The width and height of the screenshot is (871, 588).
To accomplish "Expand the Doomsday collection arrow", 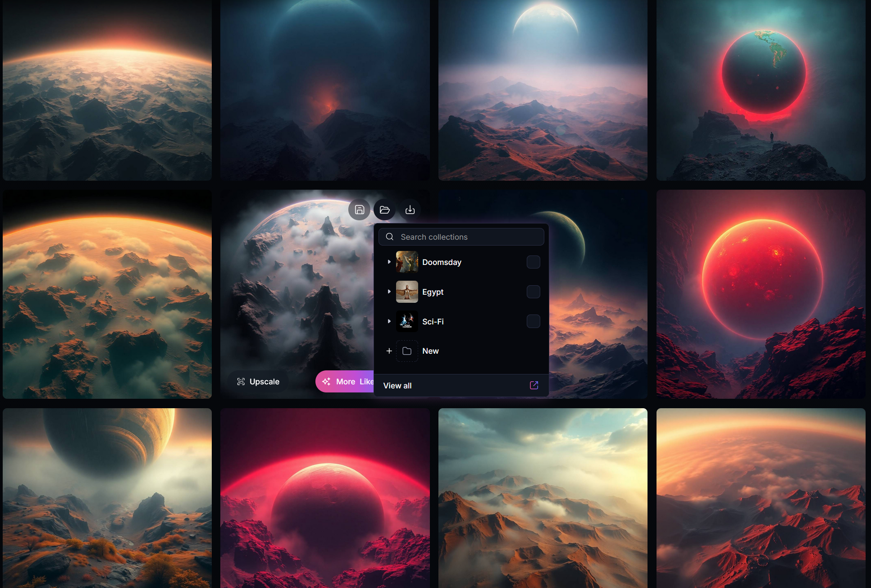I will tap(389, 262).
